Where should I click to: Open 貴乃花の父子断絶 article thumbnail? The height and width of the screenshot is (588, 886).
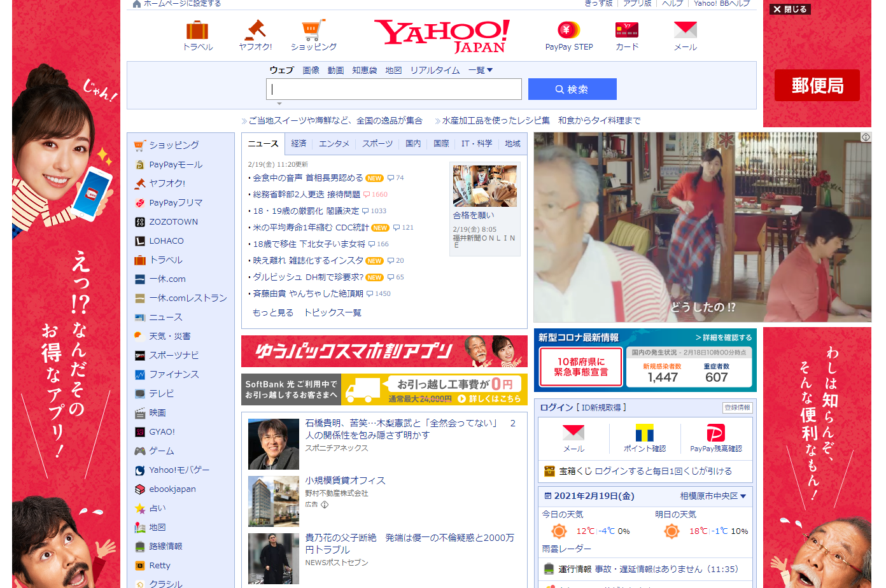pos(273,559)
